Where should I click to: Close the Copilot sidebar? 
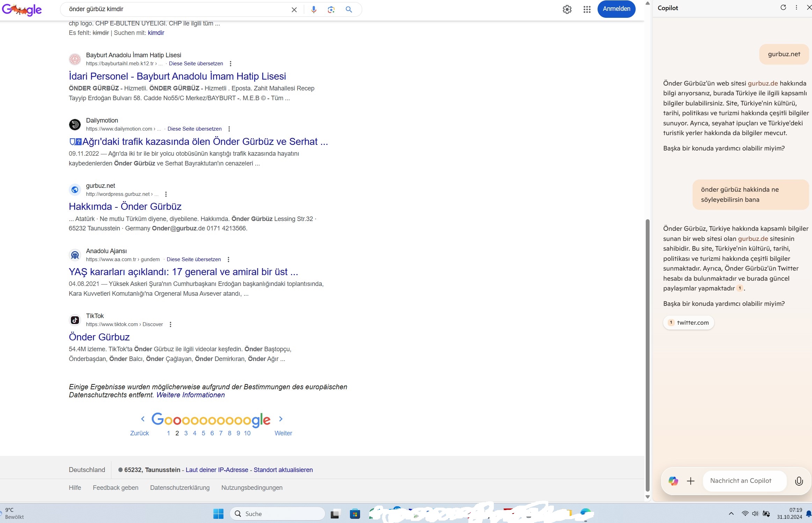(x=809, y=7)
